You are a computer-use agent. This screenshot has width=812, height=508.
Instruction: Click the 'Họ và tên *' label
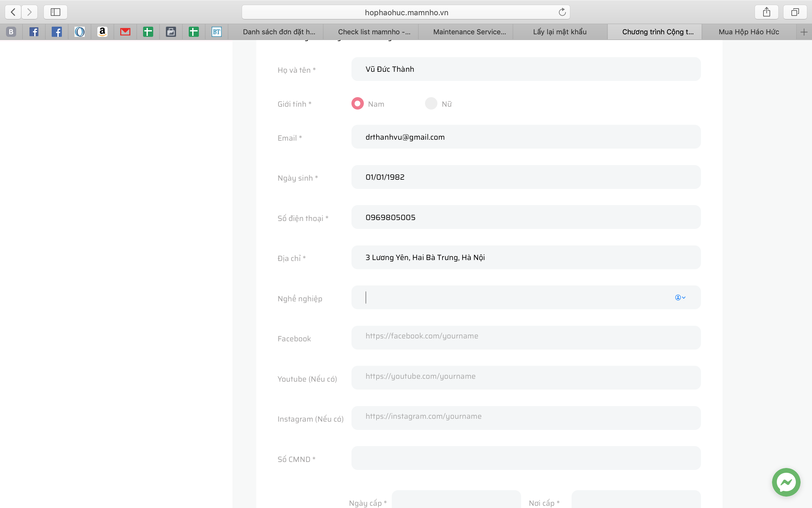pos(297,70)
